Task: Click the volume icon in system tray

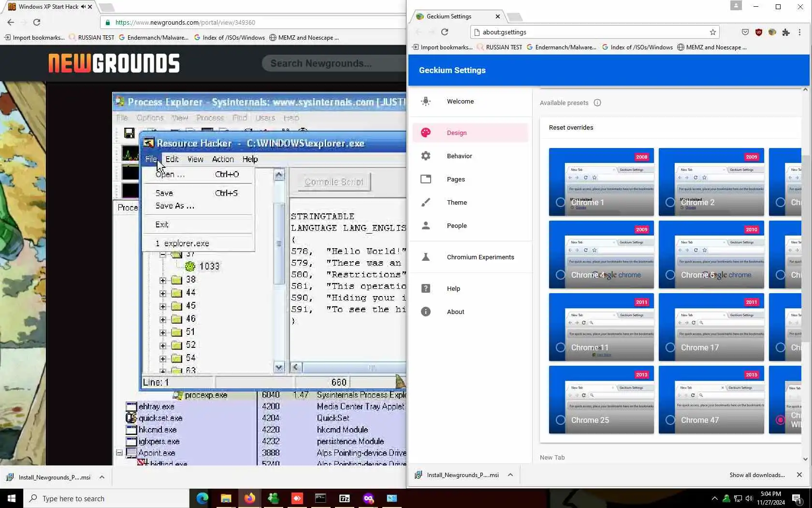Action: tap(749, 498)
